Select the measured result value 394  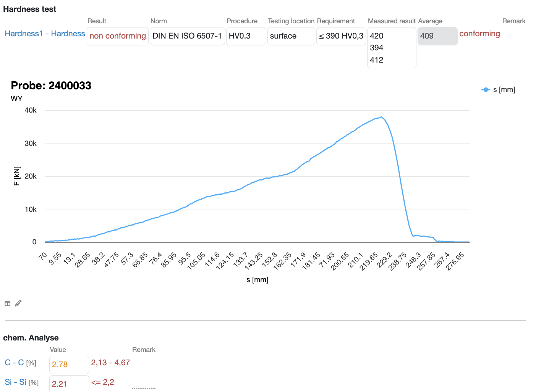[377, 48]
